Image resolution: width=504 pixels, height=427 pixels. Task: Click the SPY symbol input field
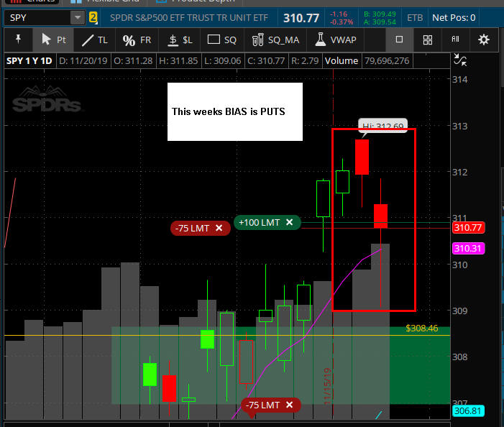coord(38,18)
